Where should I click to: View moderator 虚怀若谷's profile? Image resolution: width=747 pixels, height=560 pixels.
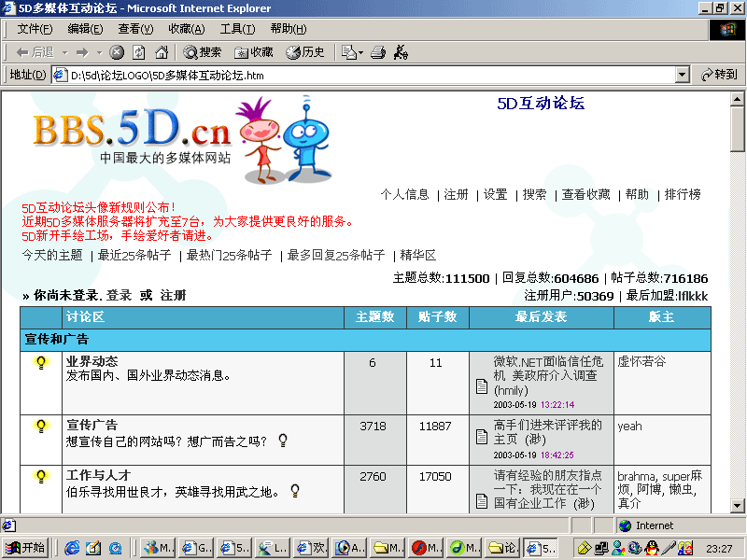pyautogui.click(x=641, y=361)
